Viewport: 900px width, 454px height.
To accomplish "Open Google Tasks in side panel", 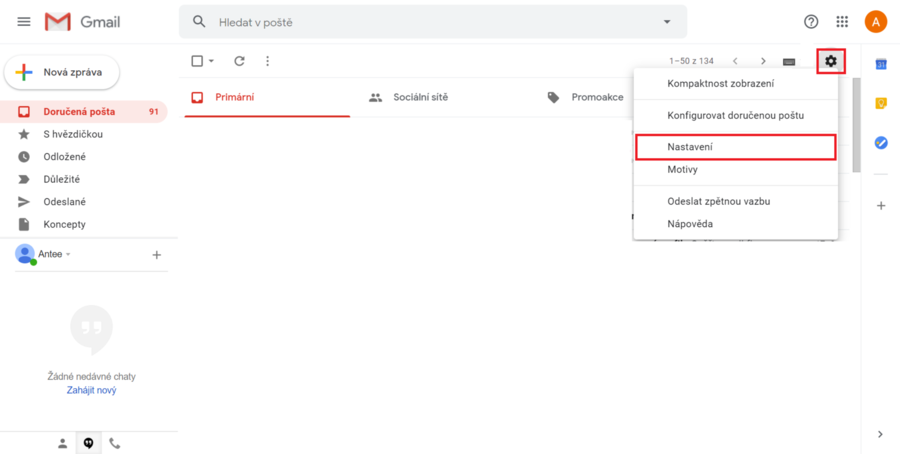I will pos(881,143).
